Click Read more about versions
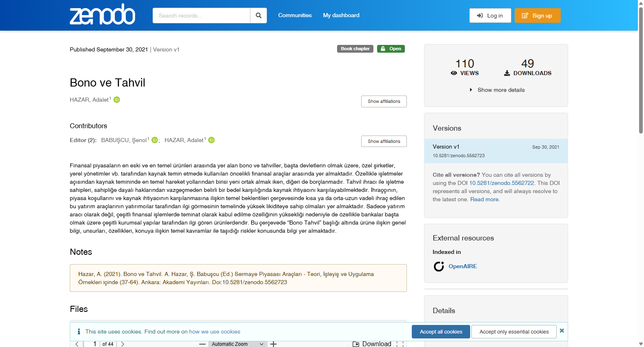This screenshot has height=347, width=644. click(x=484, y=199)
